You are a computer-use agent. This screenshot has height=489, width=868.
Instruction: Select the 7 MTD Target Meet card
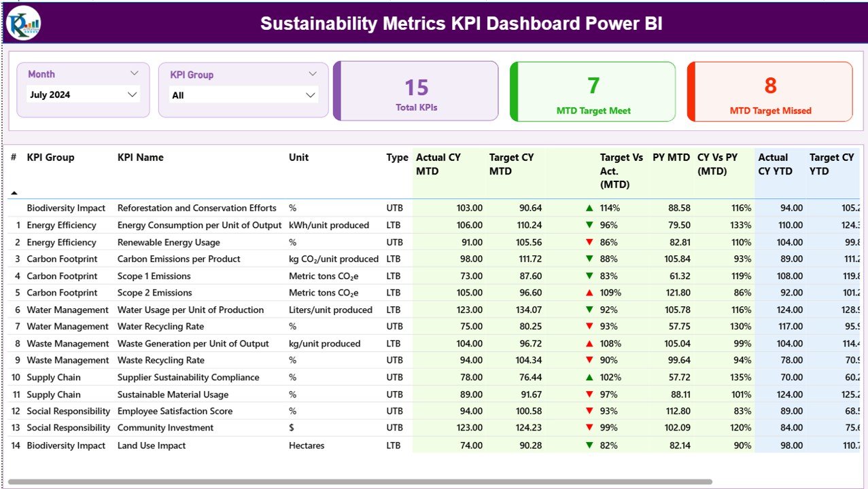[x=592, y=92]
